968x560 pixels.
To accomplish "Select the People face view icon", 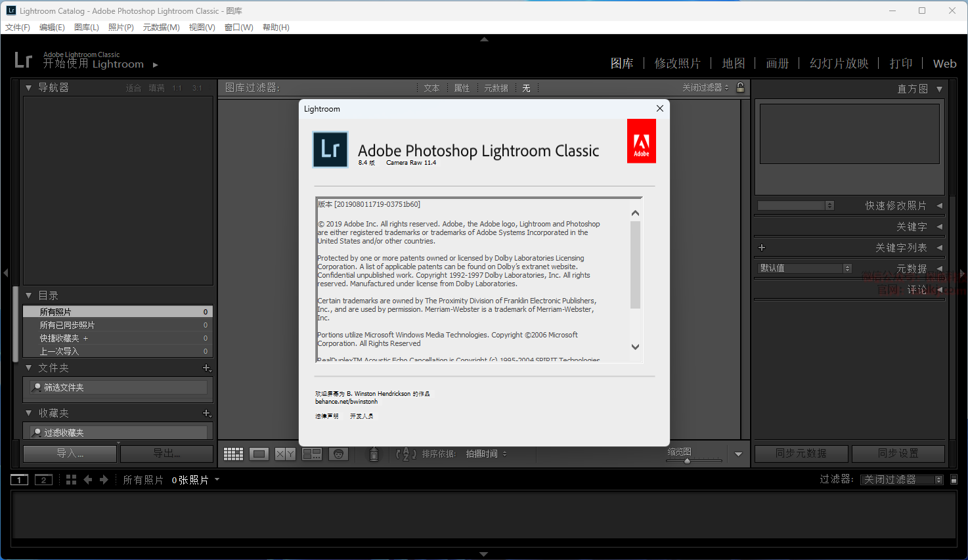I will pyautogui.click(x=338, y=454).
